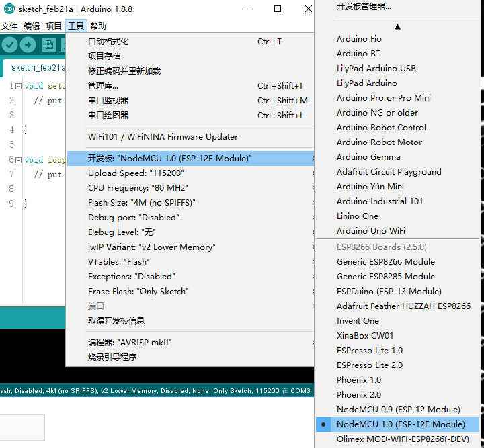The width and height of the screenshot is (484, 448).
Task: Select the Arduino Uno WiFi board
Action: pyautogui.click(x=397, y=231)
